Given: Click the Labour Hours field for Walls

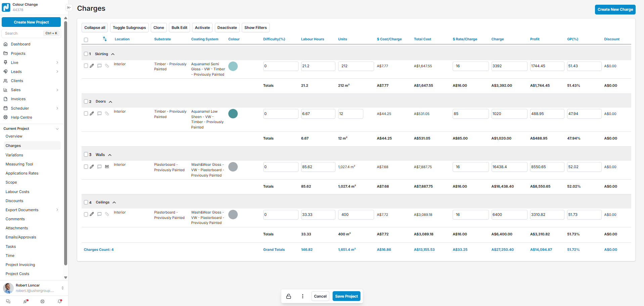Looking at the screenshot, I should point(318,167).
